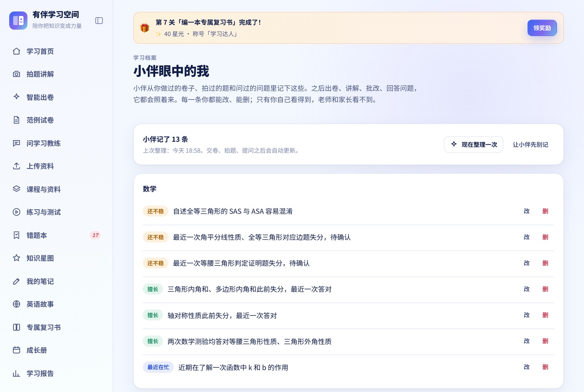Click the 小伴眼中的我 page title
This screenshot has width=584, height=392.
tap(171, 71)
